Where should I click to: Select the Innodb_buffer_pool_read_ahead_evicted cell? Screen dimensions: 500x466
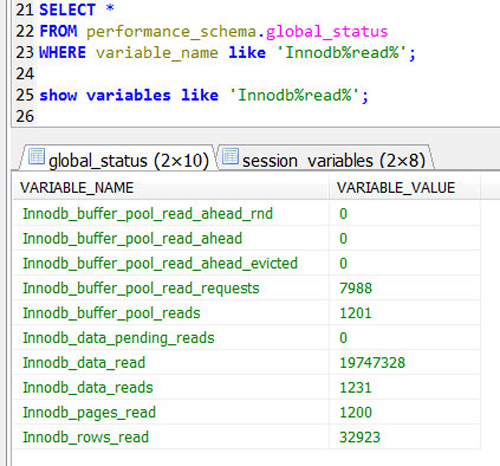171,263
